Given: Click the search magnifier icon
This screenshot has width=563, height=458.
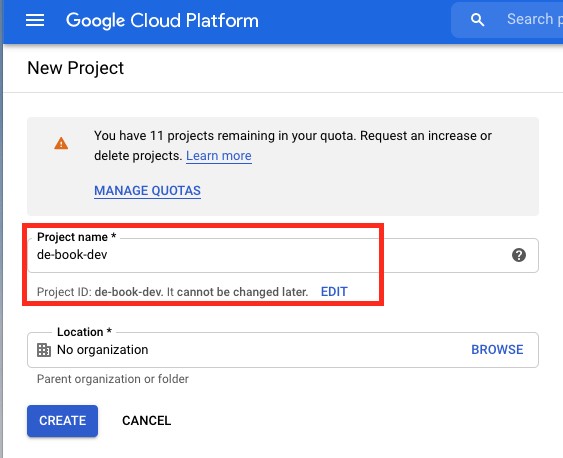Looking at the screenshot, I should point(477,20).
